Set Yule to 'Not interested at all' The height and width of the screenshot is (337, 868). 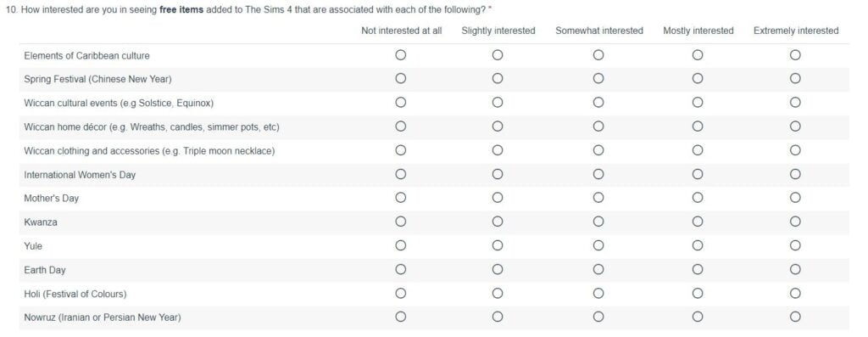click(x=401, y=245)
